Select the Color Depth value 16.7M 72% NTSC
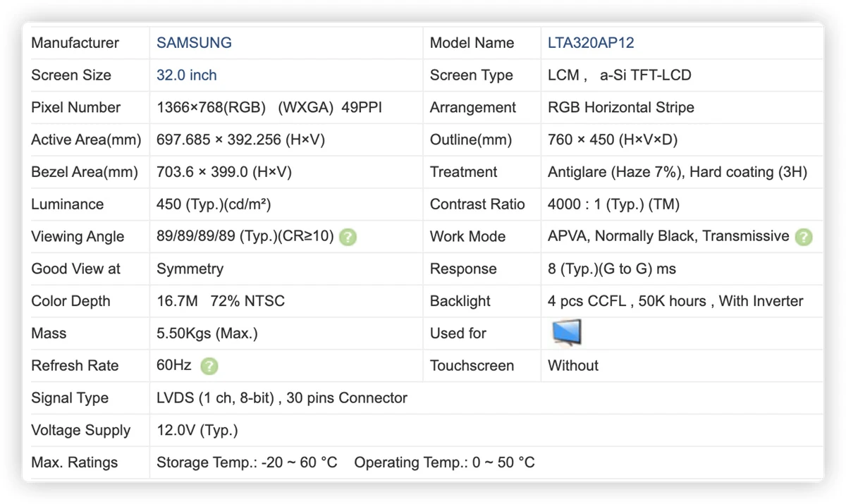846x504 pixels. point(221,301)
